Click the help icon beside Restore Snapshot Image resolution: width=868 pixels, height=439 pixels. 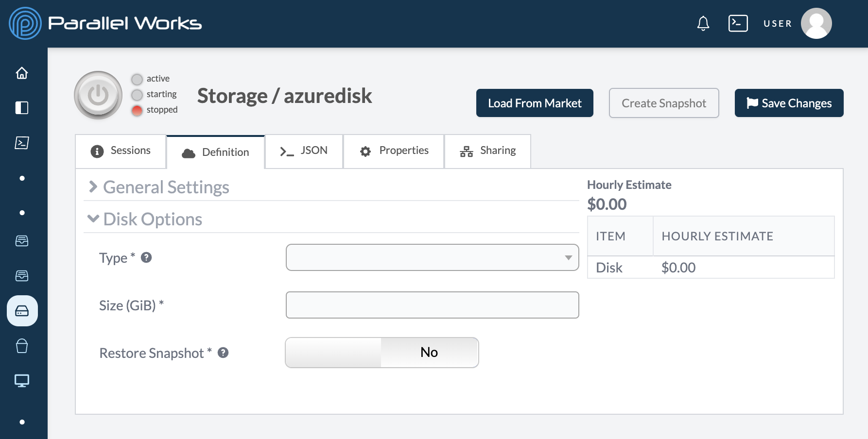pos(223,353)
